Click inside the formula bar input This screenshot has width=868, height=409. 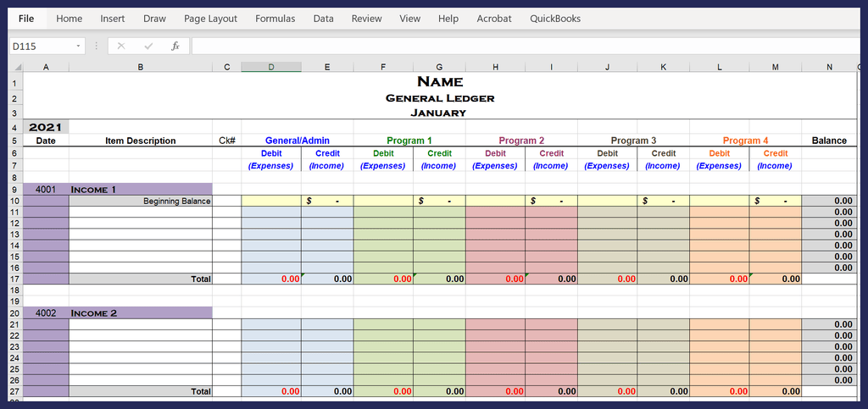pos(525,46)
